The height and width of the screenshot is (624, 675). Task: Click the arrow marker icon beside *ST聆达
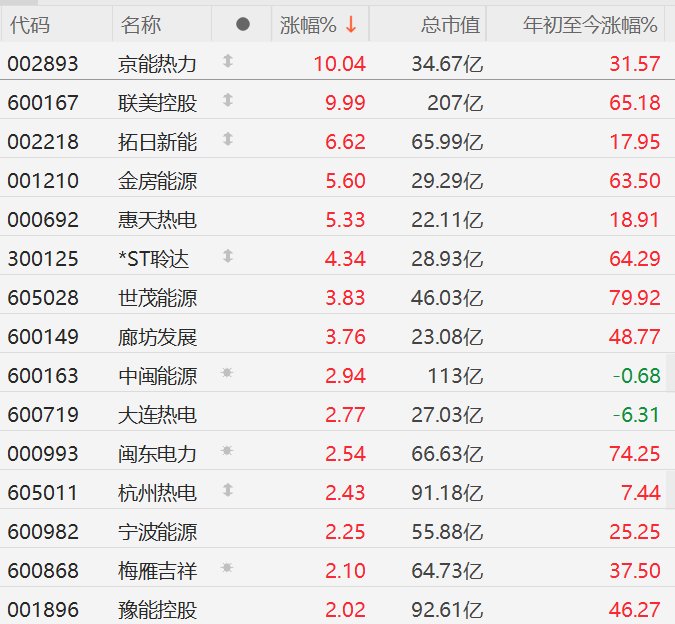227,257
